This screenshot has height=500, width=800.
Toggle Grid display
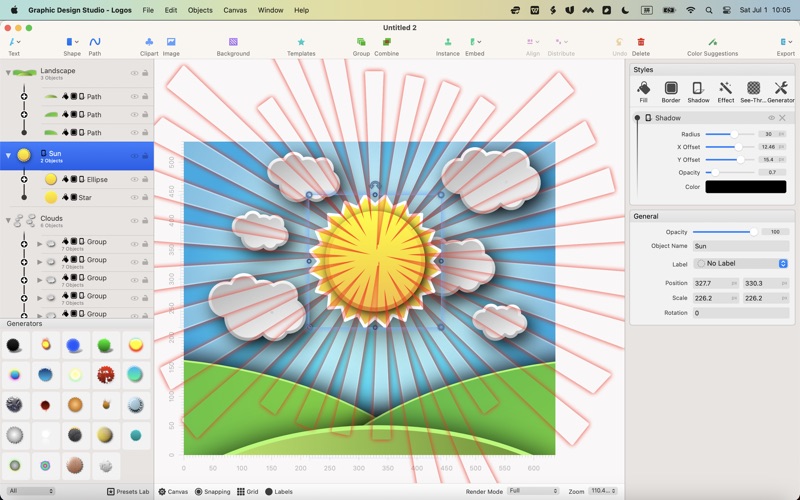247,491
